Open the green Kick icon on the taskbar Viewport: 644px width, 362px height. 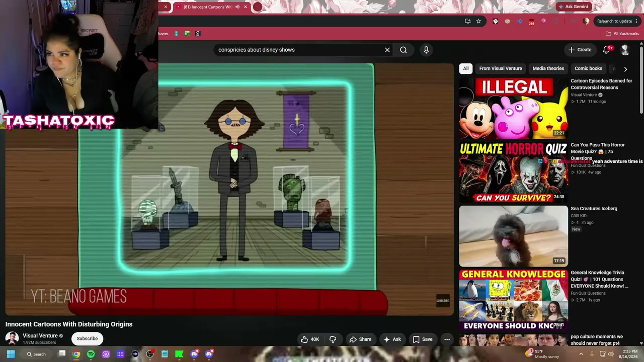click(x=180, y=354)
